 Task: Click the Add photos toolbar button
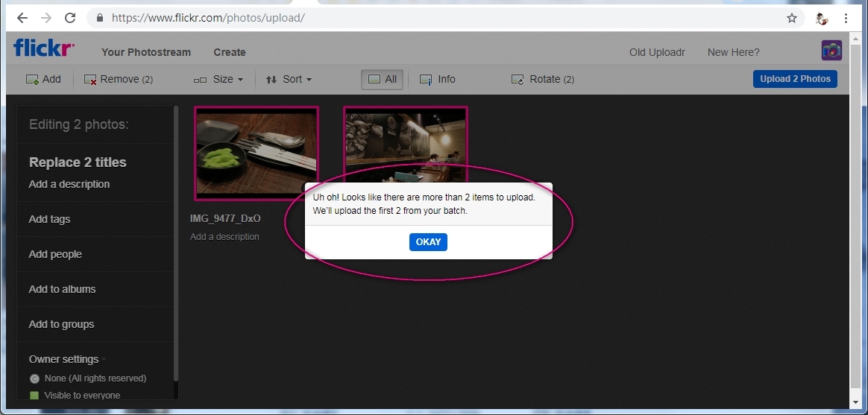pyautogui.click(x=43, y=79)
